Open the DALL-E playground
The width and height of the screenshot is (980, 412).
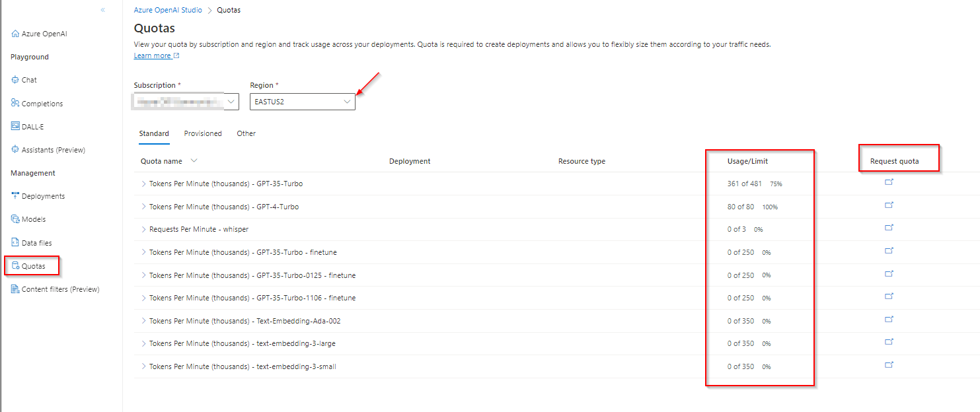tap(29, 126)
